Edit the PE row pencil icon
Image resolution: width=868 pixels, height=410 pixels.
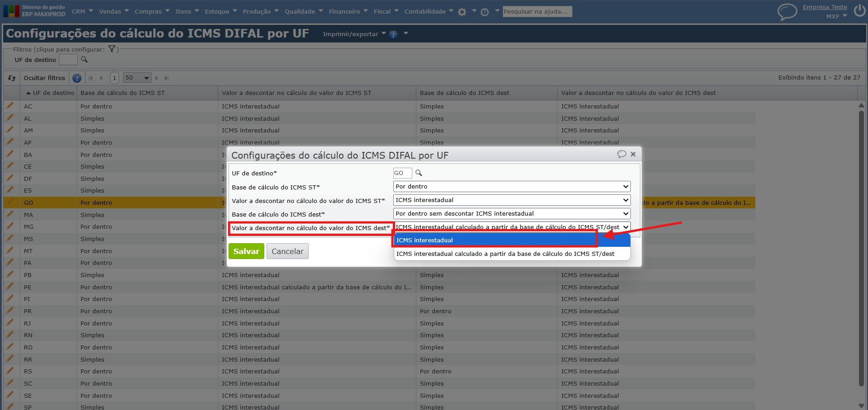point(10,286)
